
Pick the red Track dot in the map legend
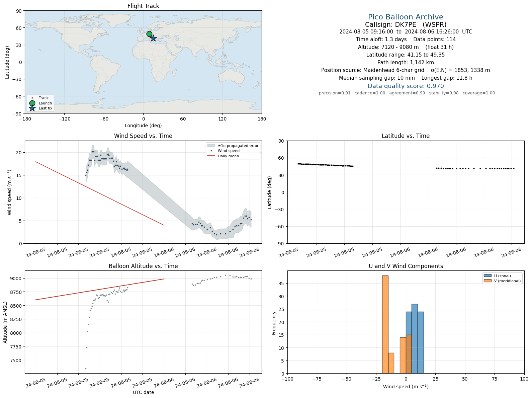(32, 98)
